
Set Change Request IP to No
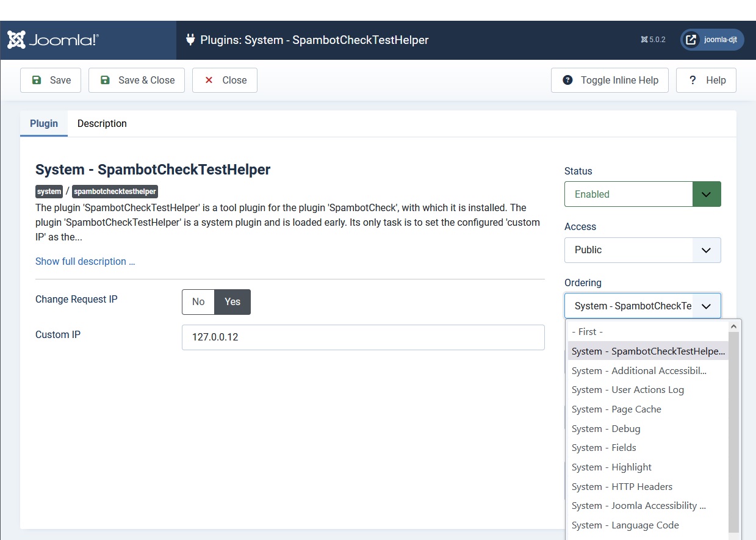click(x=198, y=301)
